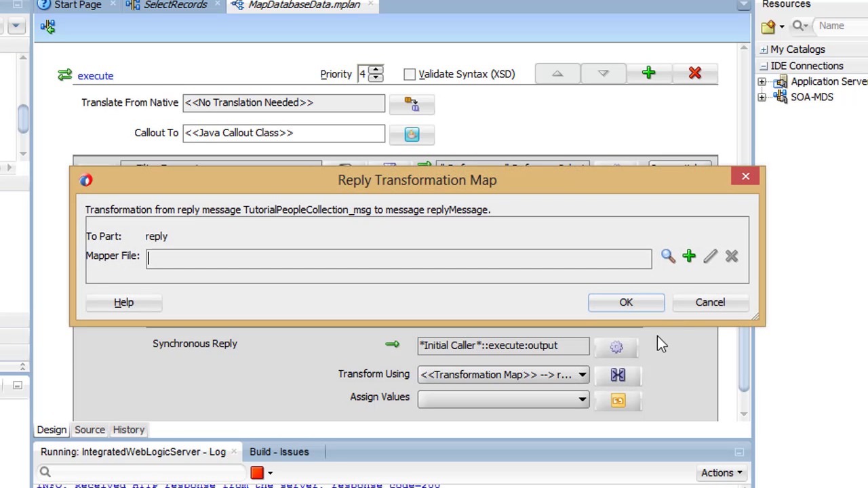Expand the SOA-MDS tree node
This screenshot has height=488, width=868.
(762, 97)
